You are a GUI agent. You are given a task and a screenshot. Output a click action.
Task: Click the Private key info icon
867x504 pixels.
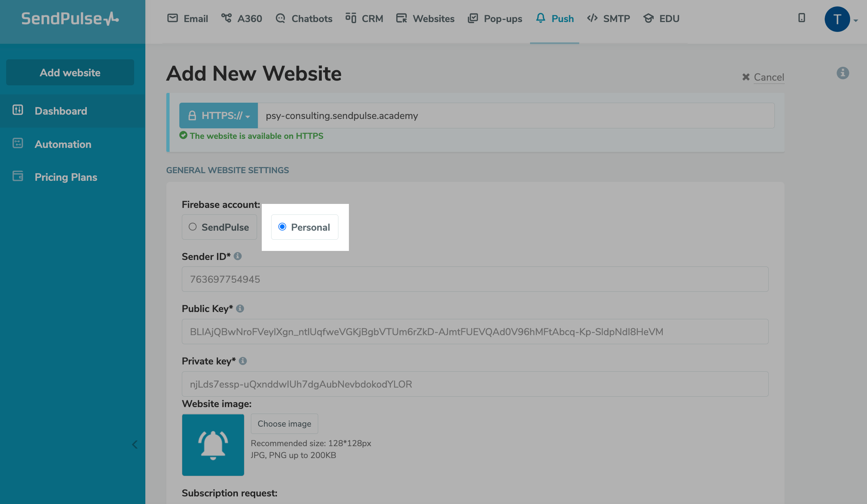(243, 361)
